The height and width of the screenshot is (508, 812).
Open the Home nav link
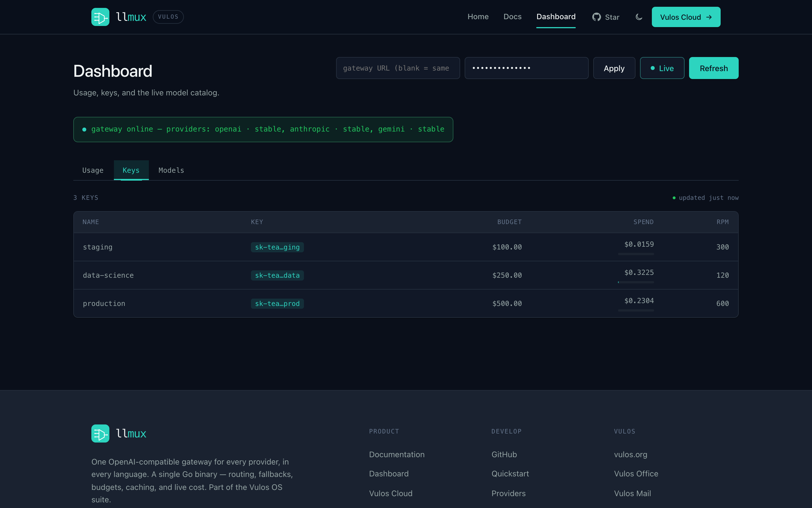click(x=478, y=17)
